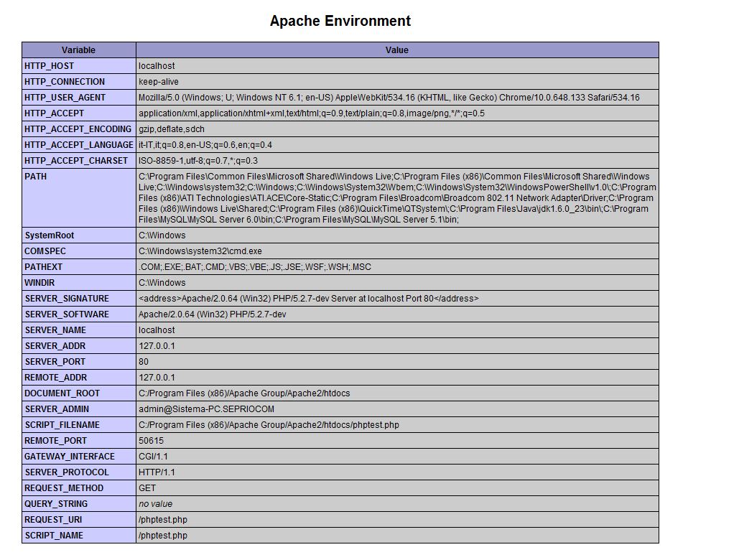This screenshot has width=739, height=560.
Task: Click the SERVER_SOFTWARE variable name
Action: pos(67,314)
